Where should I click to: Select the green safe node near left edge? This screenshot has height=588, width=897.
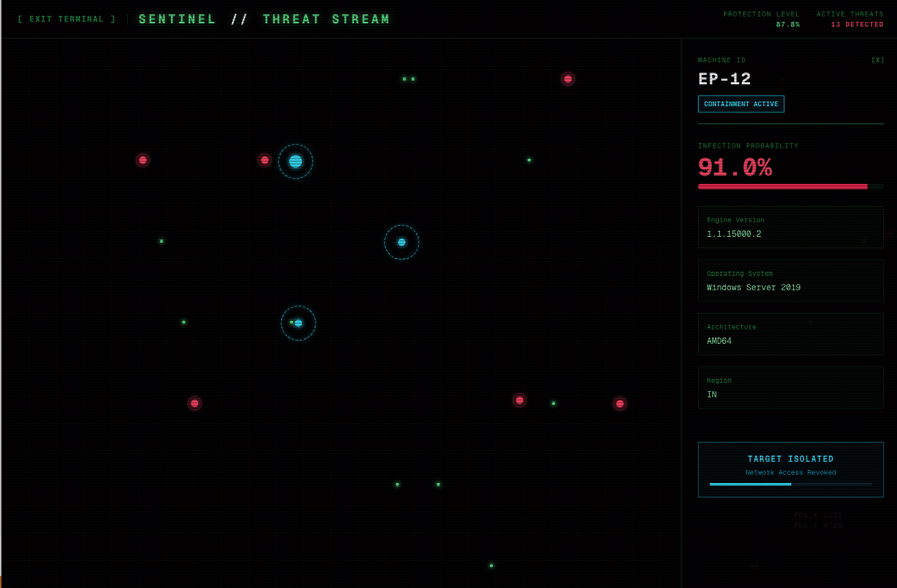point(161,242)
